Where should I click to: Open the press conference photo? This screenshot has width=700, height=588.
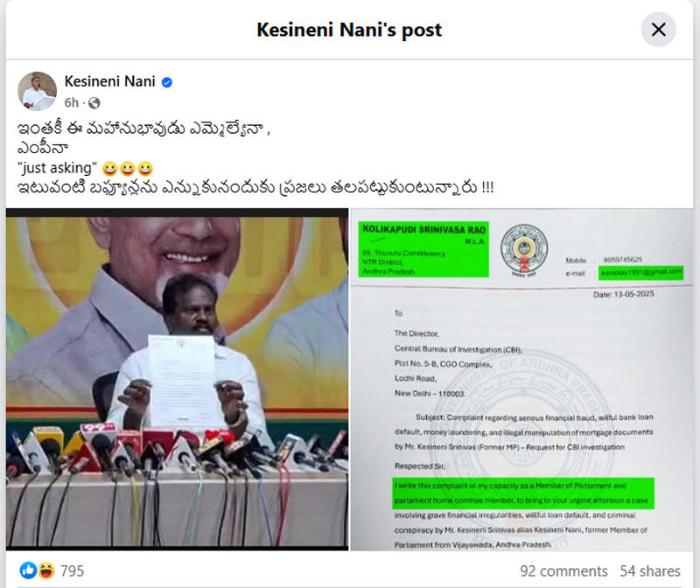coord(178,380)
